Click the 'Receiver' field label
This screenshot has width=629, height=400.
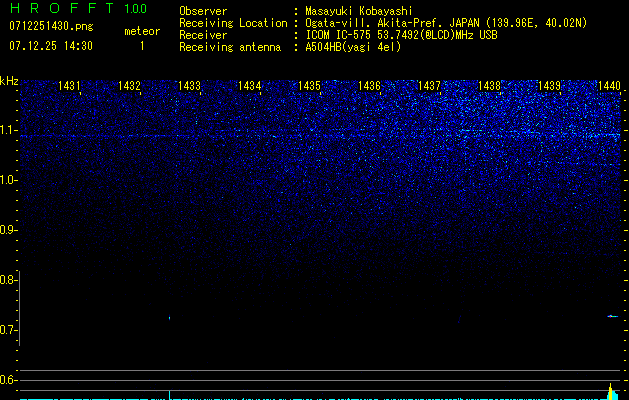click(203, 35)
